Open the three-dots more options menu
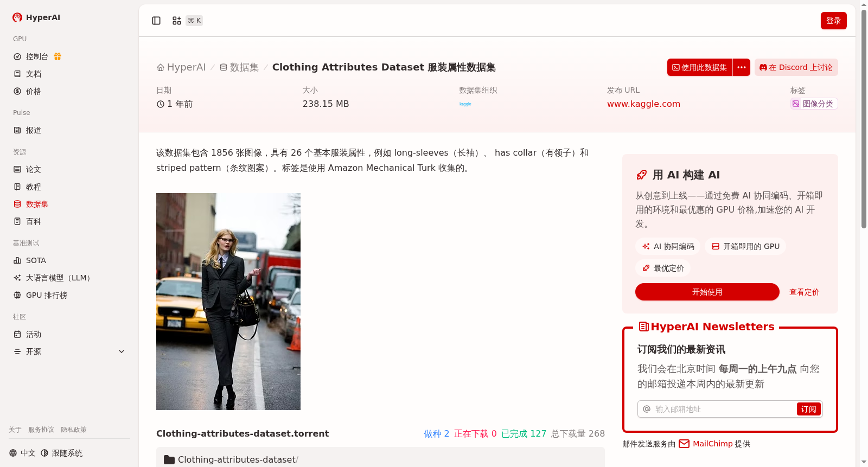 click(x=742, y=67)
